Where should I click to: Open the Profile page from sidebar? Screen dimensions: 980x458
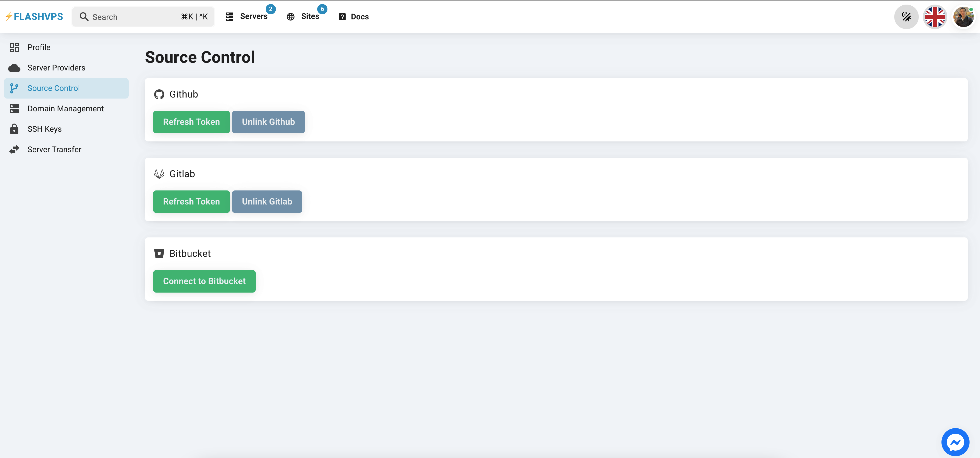tap(39, 47)
